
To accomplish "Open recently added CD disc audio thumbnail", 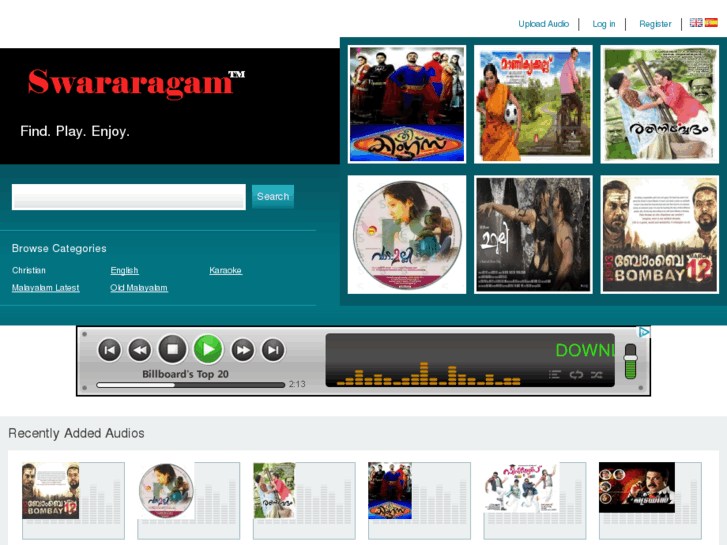I will click(166, 491).
